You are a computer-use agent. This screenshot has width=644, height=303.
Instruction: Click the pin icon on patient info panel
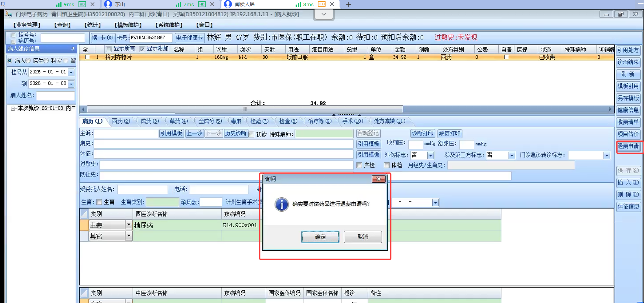click(73, 49)
